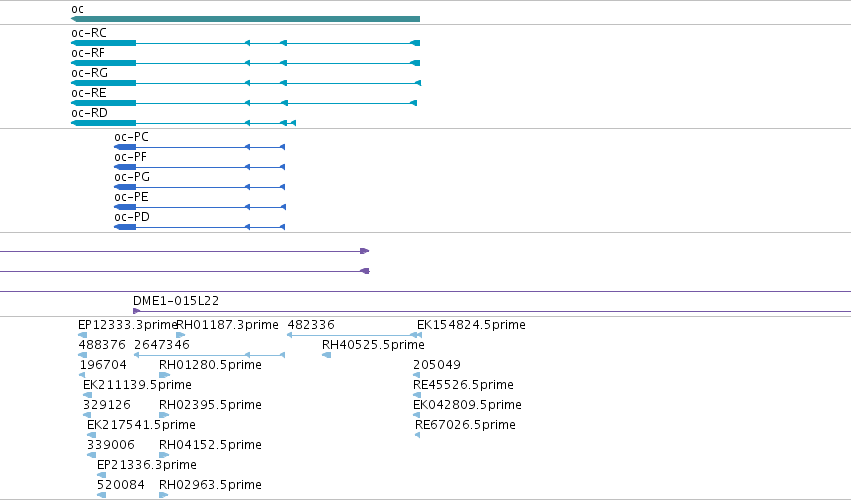The width and height of the screenshot is (851, 500).
Task: Select the oc gene bar
Action: click(x=245, y=19)
